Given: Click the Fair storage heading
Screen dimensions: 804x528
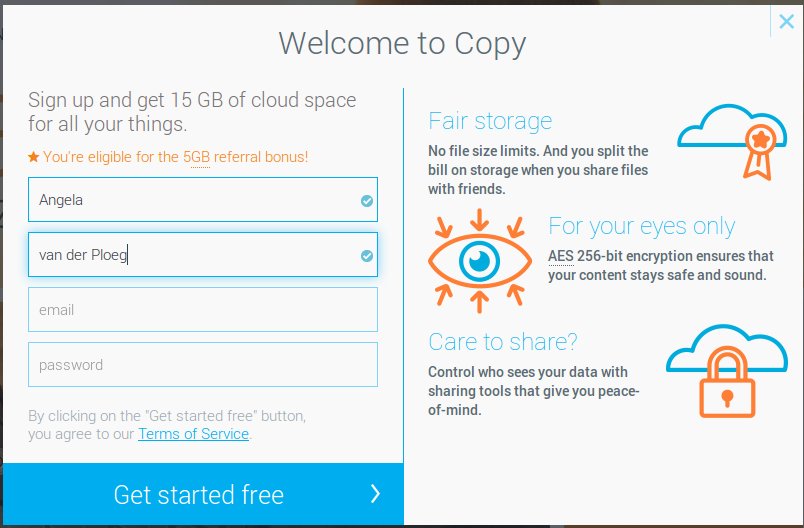Looking at the screenshot, I should [x=490, y=121].
